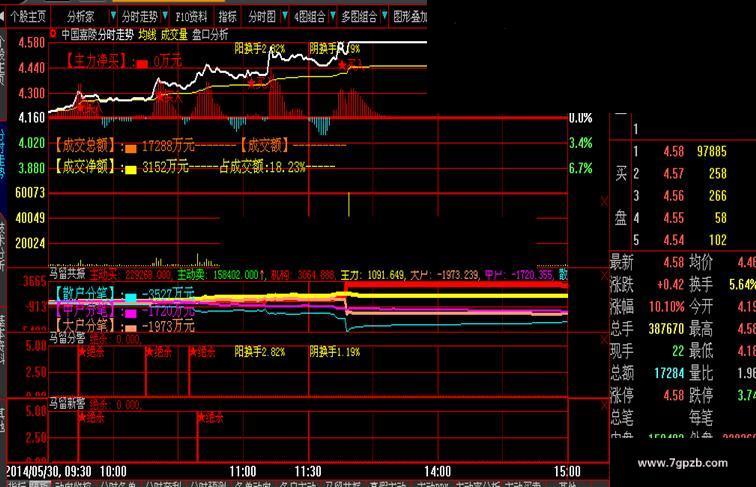Expand the dropdown arrow next to 多图组合
The image size is (756, 487).
click(x=384, y=16)
